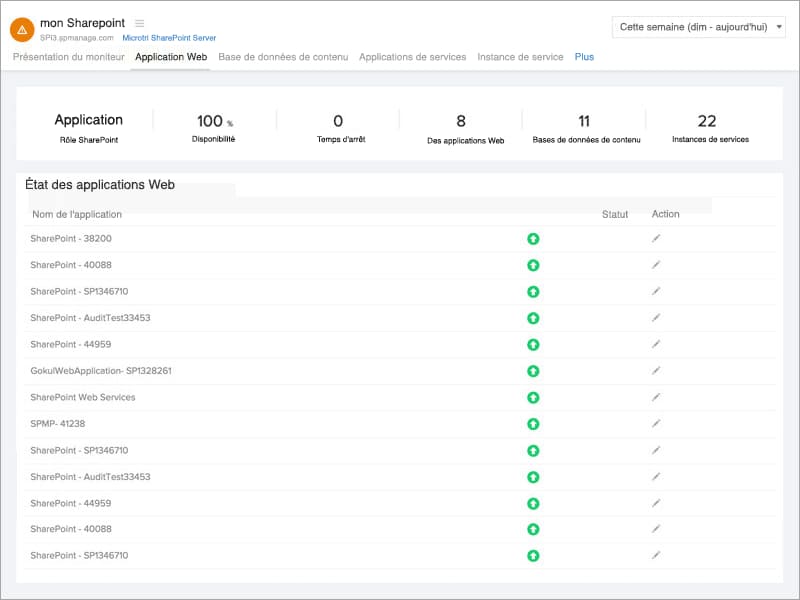Image resolution: width=800 pixels, height=600 pixels.
Task: Open the Base de données de contenu tab
Action: coord(283,57)
